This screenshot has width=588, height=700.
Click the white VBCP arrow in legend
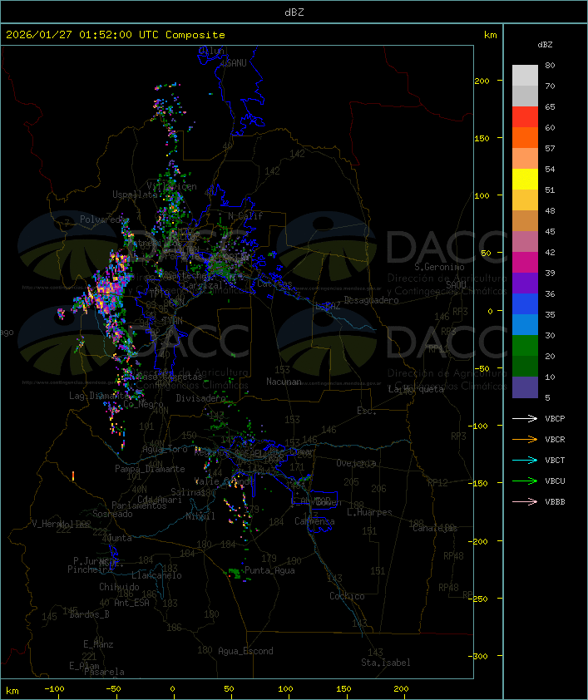525,419
